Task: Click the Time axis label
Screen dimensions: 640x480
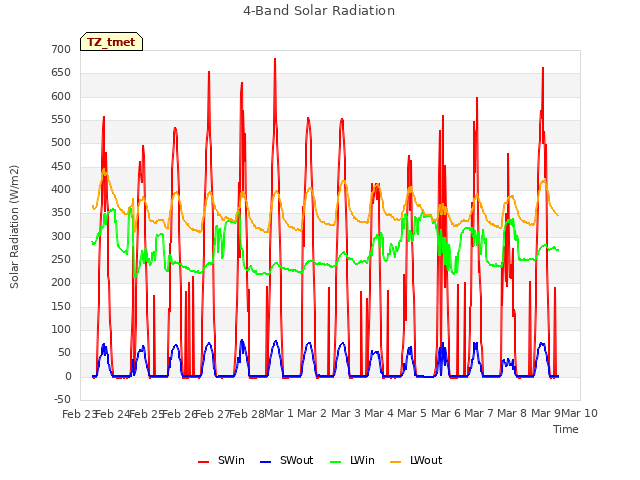Action: point(566,429)
